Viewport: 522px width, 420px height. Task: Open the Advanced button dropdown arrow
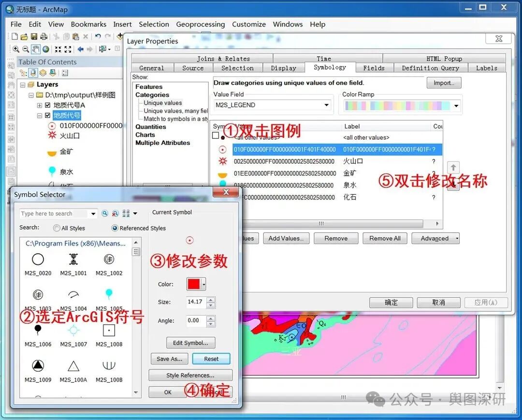tap(457, 238)
